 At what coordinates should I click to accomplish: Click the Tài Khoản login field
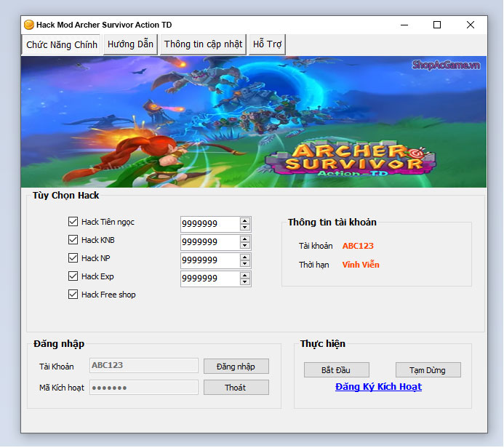(144, 365)
